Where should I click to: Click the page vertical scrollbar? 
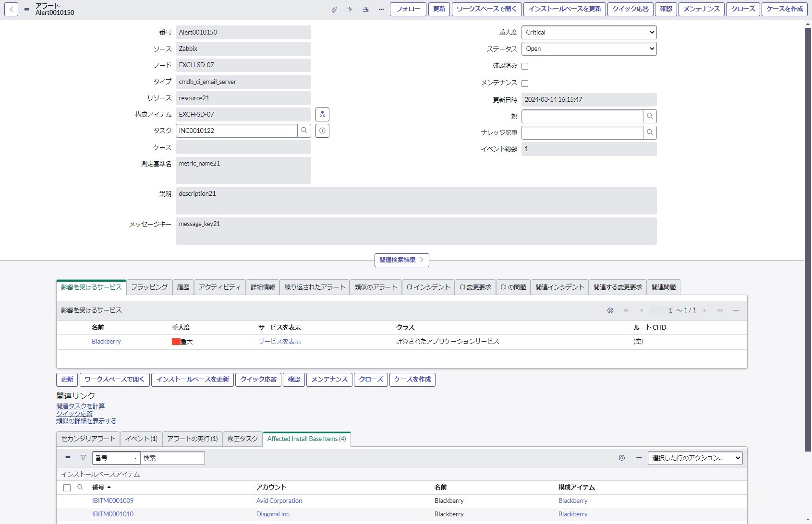tap(808, 240)
